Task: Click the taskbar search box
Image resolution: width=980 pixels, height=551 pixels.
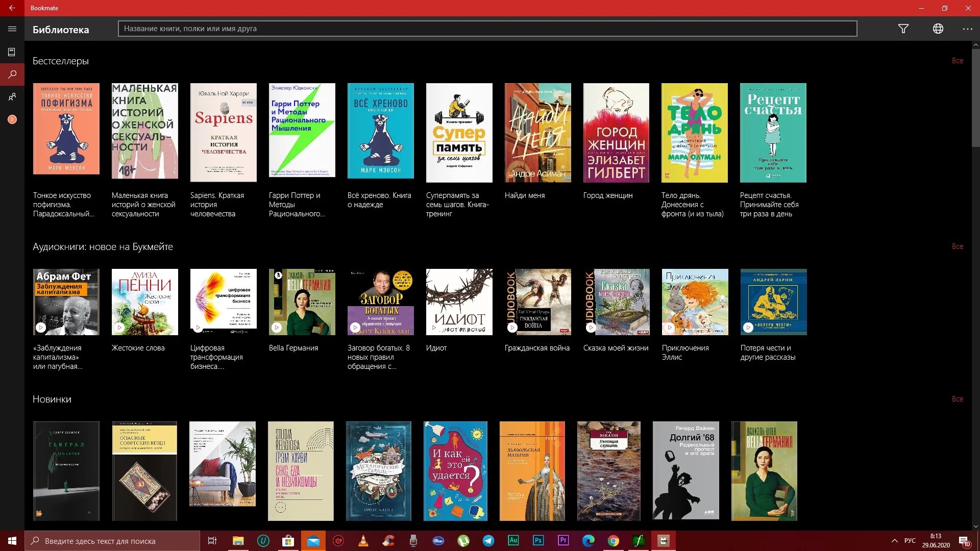Action: coord(112,541)
